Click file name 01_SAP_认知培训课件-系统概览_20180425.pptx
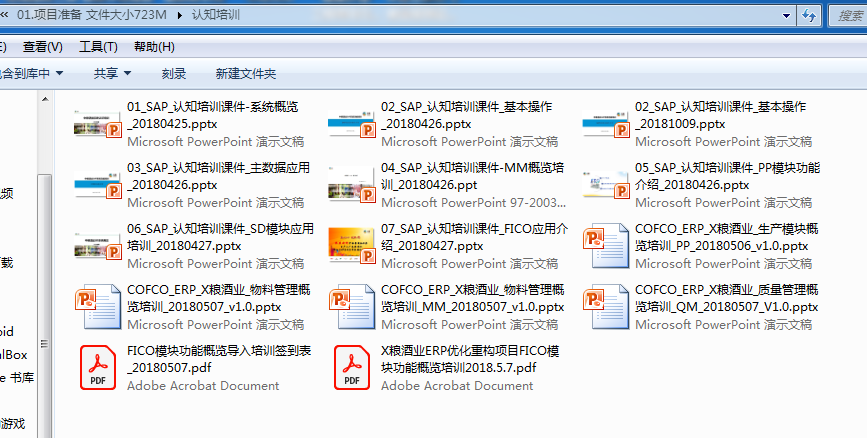 [x=213, y=115]
